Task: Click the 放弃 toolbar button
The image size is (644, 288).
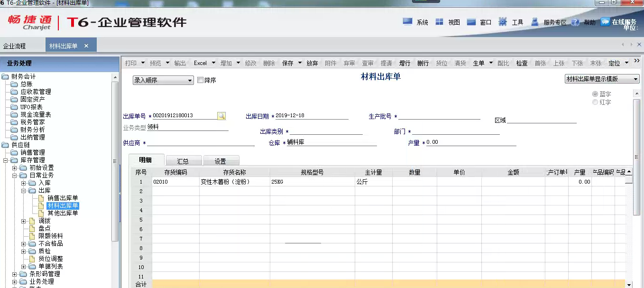Action: [x=312, y=63]
